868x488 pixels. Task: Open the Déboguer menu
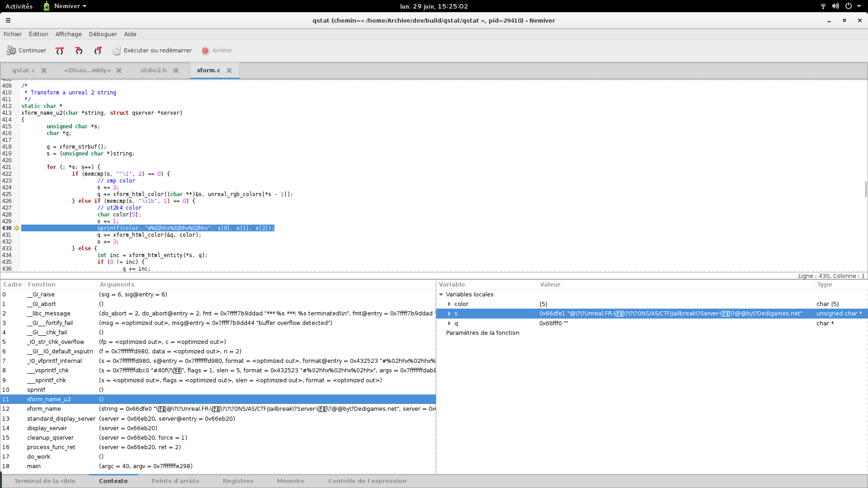[103, 33]
